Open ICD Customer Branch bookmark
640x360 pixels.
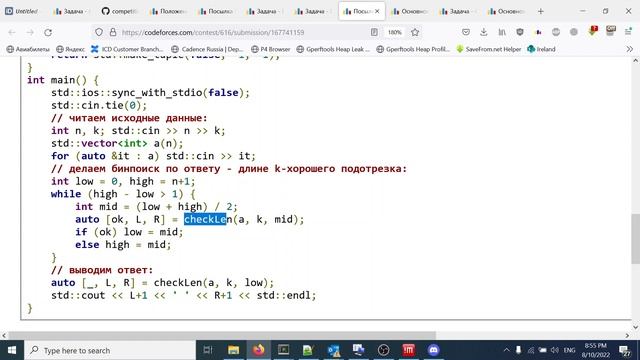pos(127,49)
